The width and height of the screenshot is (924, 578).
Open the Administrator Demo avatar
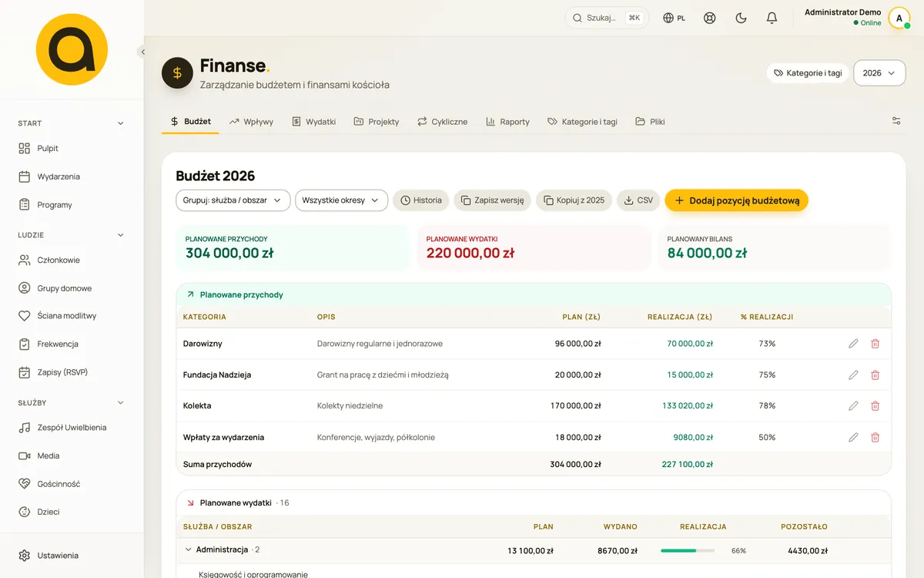(x=899, y=18)
